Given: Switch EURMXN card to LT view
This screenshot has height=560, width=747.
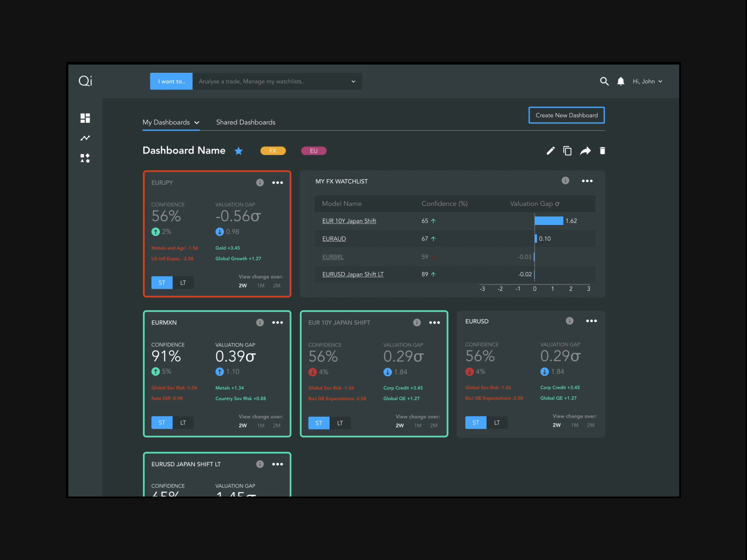Looking at the screenshot, I should tap(183, 422).
